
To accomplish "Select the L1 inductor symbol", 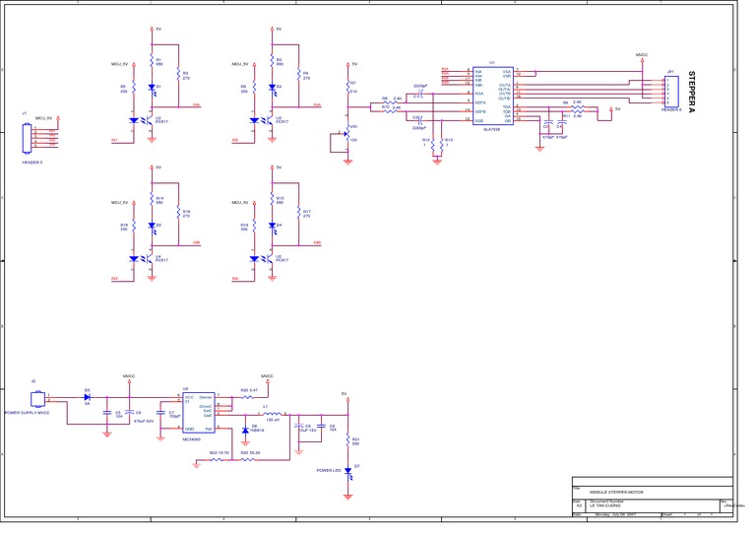I will [x=273, y=414].
